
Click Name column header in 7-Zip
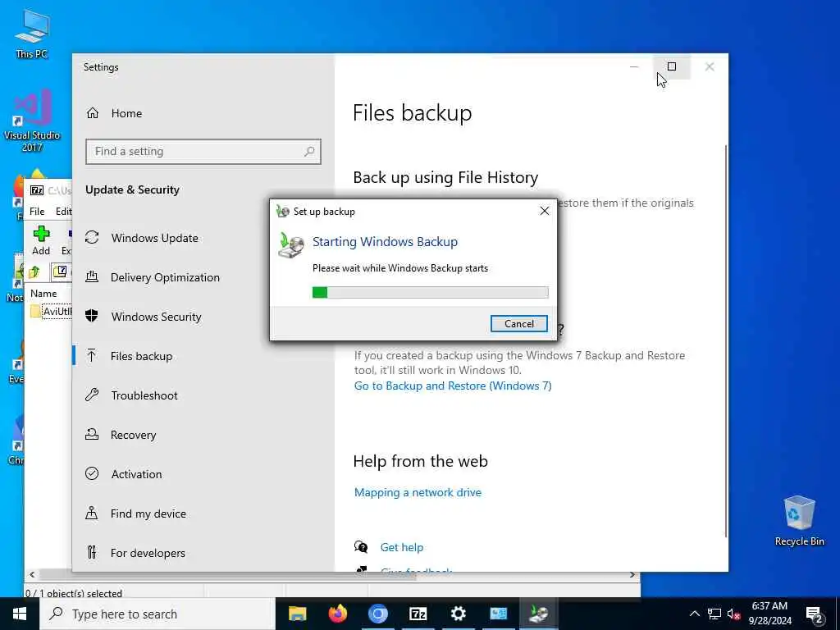click(43, 293)
